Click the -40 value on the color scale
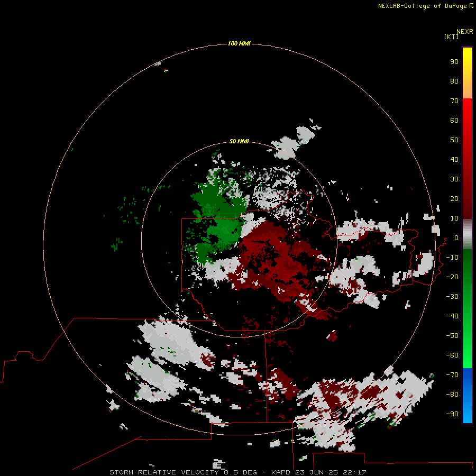476x476 pixels. pyautogui.click(x=452, y=316)
